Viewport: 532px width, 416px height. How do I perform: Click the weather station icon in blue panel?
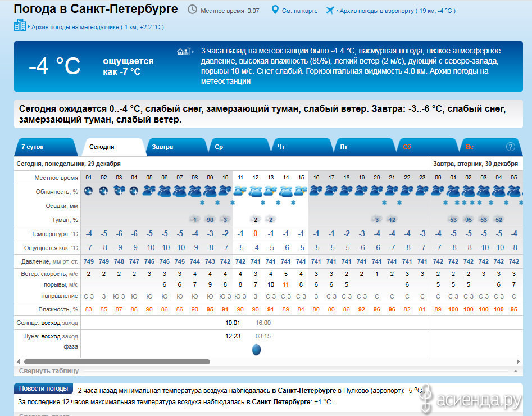pos(184,51)
